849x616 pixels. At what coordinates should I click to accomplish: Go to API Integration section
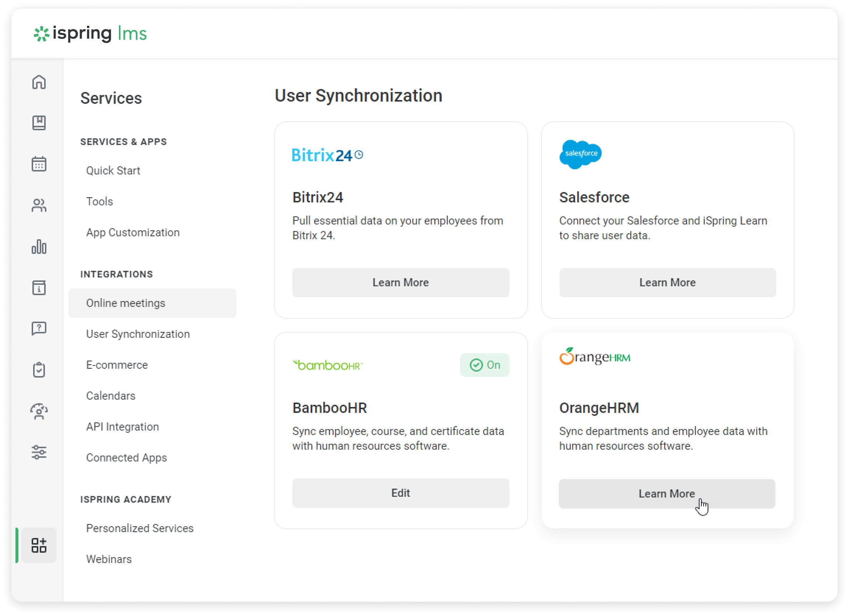click(122, 426)
